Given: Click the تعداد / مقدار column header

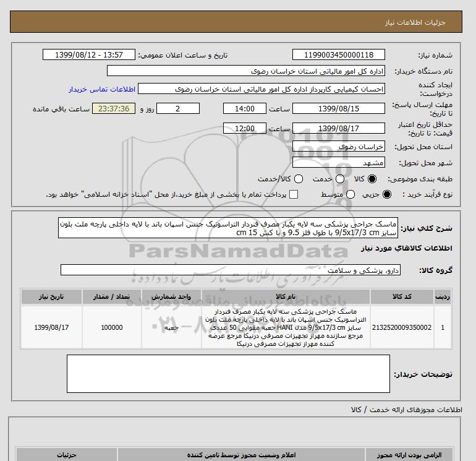Looking at the screenshot, I should click(112, 296).
